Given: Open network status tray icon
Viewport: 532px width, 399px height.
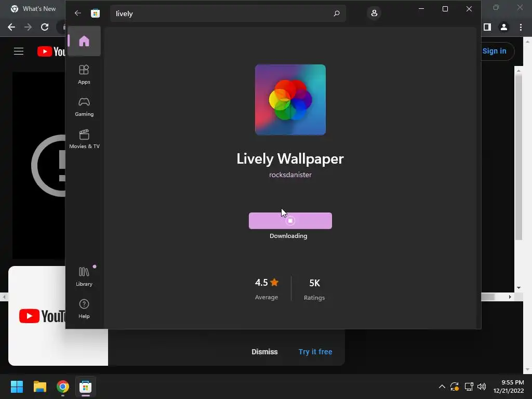Looking at the screenshot, I should pos(469,387).
